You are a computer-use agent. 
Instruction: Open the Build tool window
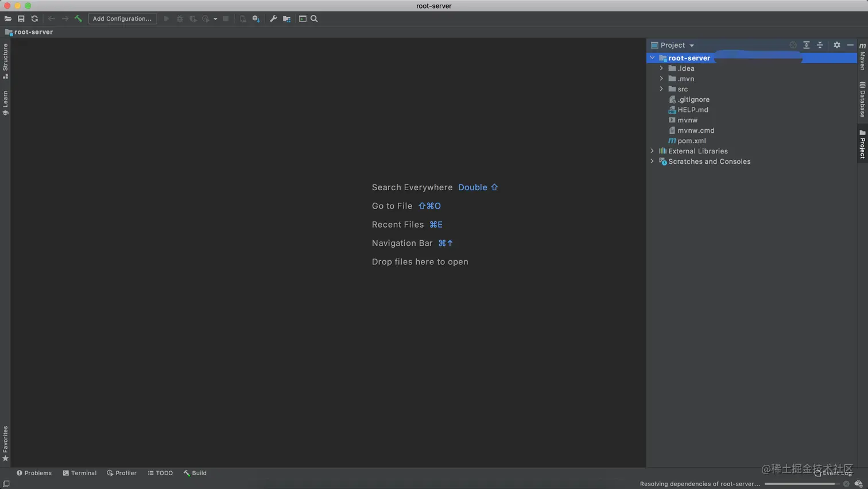click(x=195, y=473)
